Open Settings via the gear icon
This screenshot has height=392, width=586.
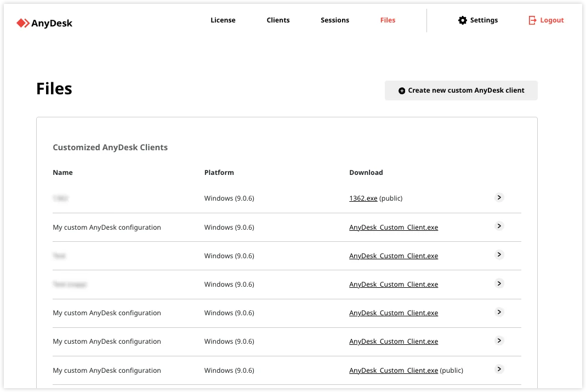click(463, 20)
